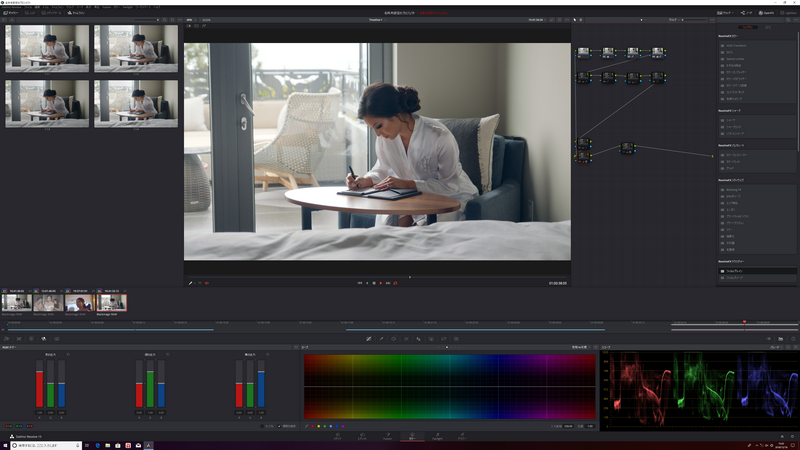Viewport: 800px width, 450px height.
Task: Switch to the Fairlight page tab
Action: coord(437,436)
